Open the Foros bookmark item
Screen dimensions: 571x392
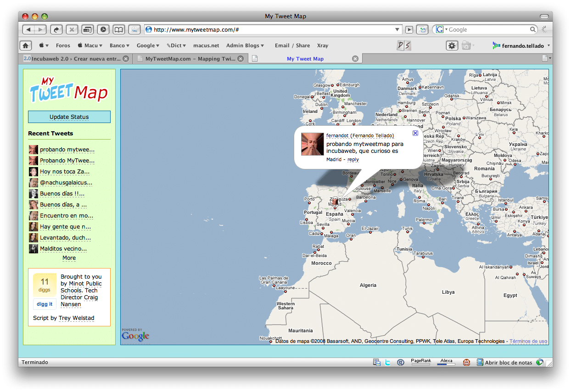tap(63, 45)
